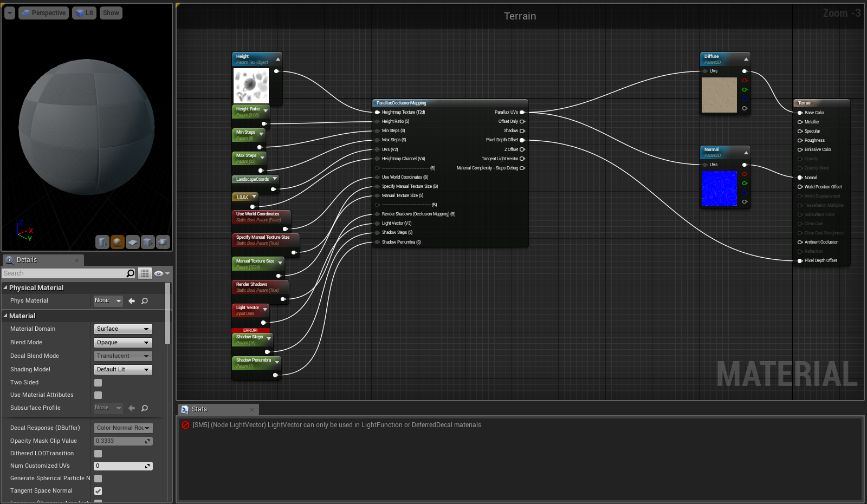Click Metallic input pin on Terrain node
This screenshot has height=504, width=867.
(x=800, y=122)
